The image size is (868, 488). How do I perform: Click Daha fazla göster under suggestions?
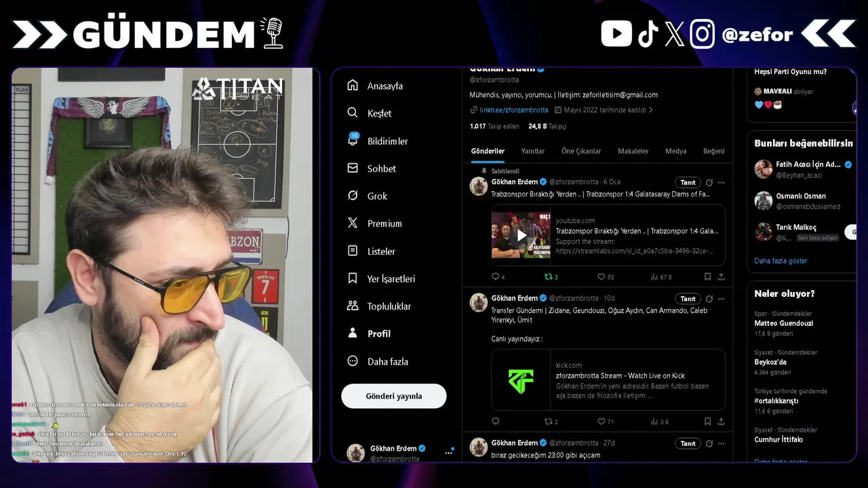781,261
